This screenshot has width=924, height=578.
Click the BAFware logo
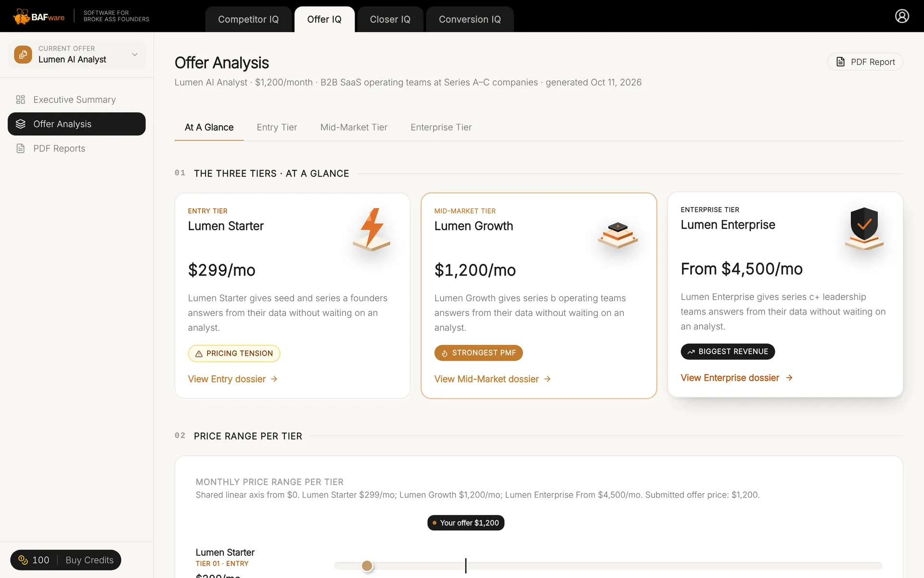[39, 16]
